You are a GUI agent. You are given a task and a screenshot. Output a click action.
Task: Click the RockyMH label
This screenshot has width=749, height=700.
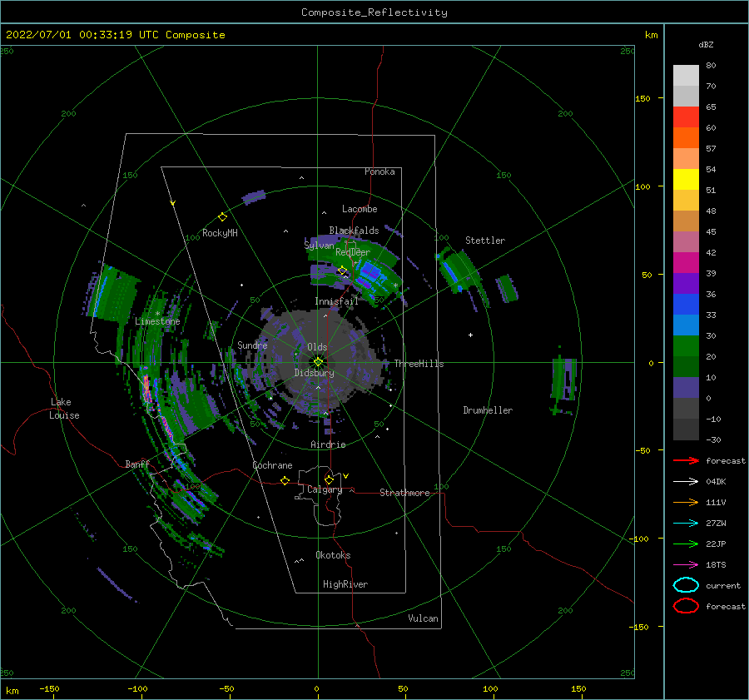point(220,233)
